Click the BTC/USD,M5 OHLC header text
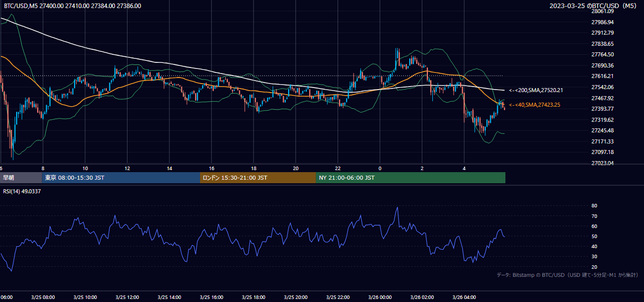Viewport: 644px width, 302px height. click(73, 6)
